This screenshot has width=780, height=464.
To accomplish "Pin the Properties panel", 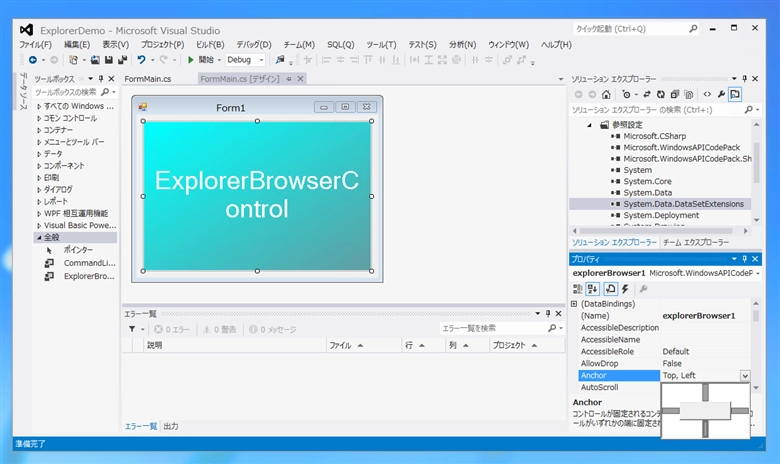I will click(745, 259).
